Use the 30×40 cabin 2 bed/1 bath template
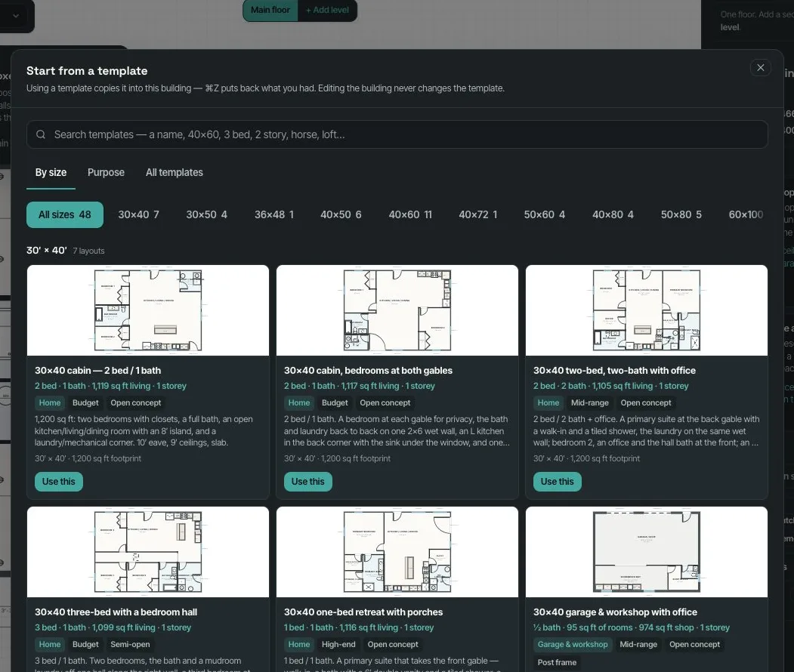The width and height of the screenshot is (794, 672). 59,481
